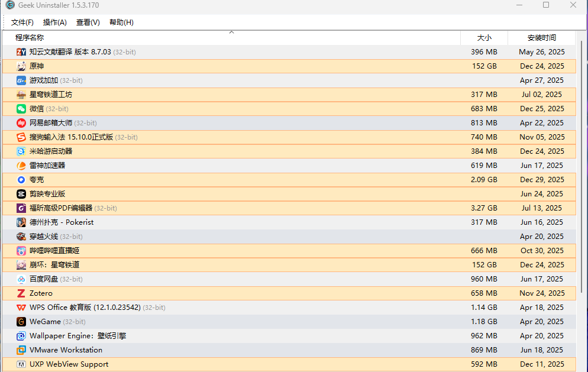Click the WPS Office icon
Image resolution: width=588 pixels, height=372 pixels.
pyautogui.click(x=21, y=308)
